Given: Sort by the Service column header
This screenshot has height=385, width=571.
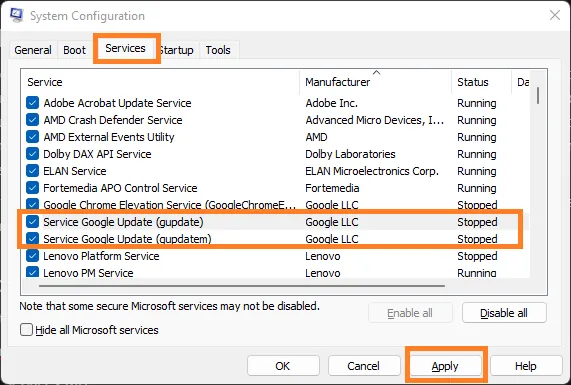Looking at the screenshot, I should [160, 82].
